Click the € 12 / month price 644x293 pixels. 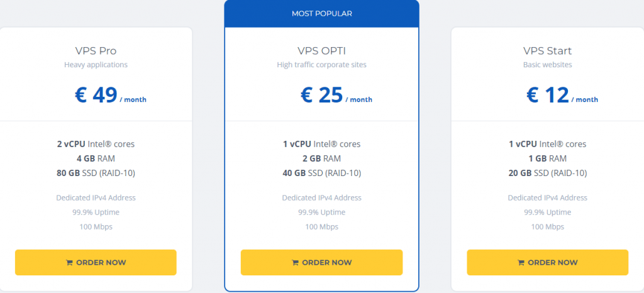click(562, 95)
